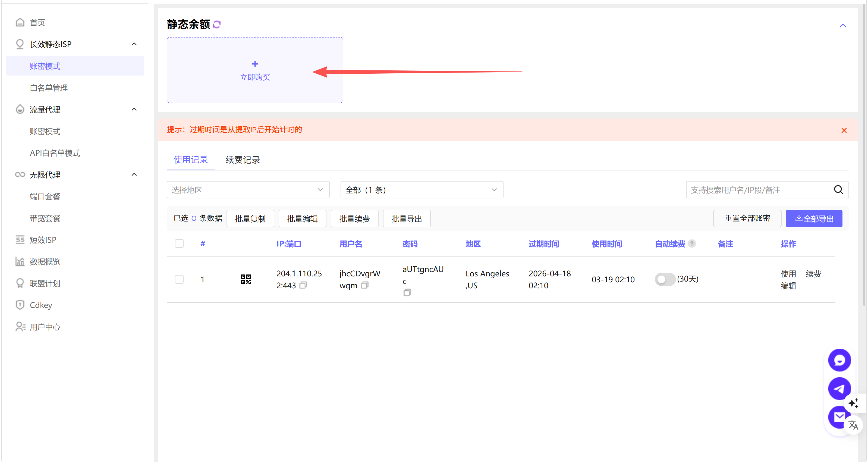Click the 自动续费 help question icon
Viewport: 868px width, 462px height.
(x=692, y=244)
